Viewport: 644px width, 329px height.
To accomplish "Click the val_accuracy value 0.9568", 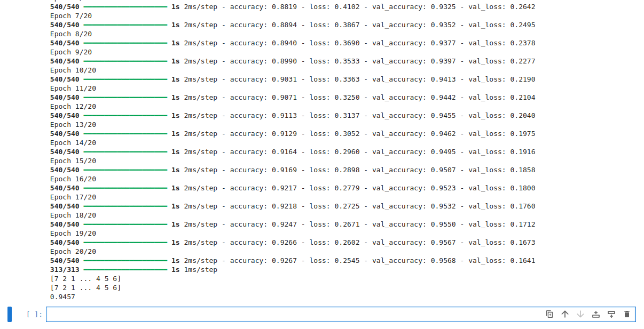I will (445, 260).
